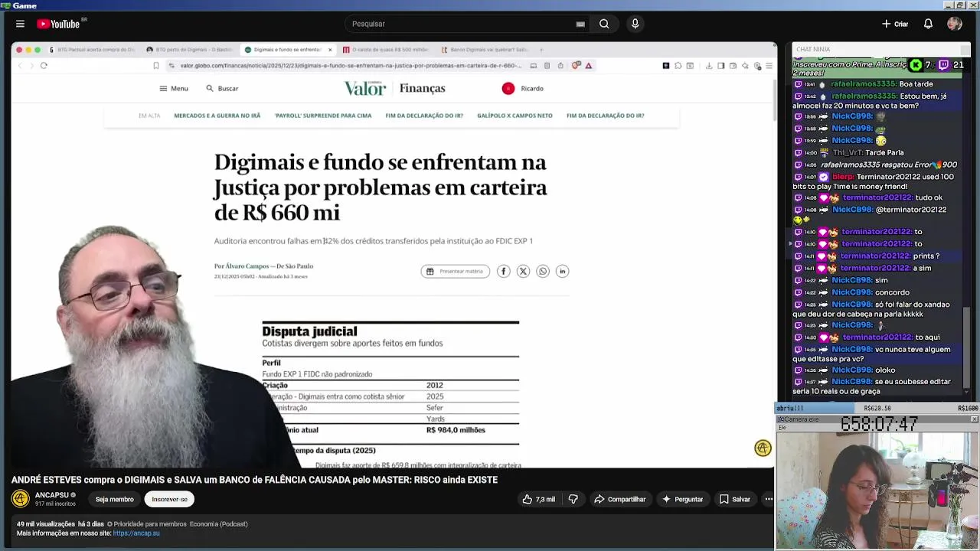
Task: Open 'GALÍPOLO X CAMPOS NETO' topic
Action: pyautogui.click(x=514, y=116)
